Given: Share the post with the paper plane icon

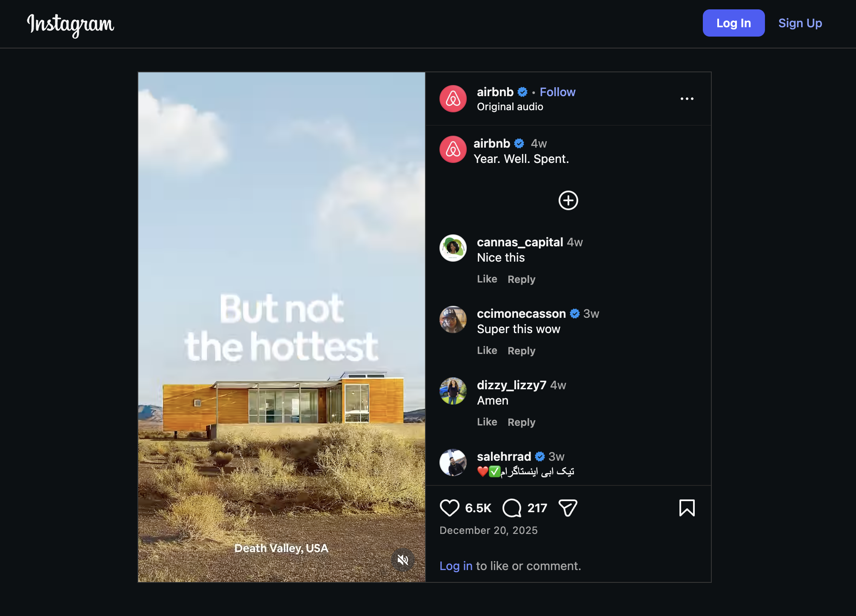Looking at the screenshot, I should pyautogui.click(x=569, y=508).
